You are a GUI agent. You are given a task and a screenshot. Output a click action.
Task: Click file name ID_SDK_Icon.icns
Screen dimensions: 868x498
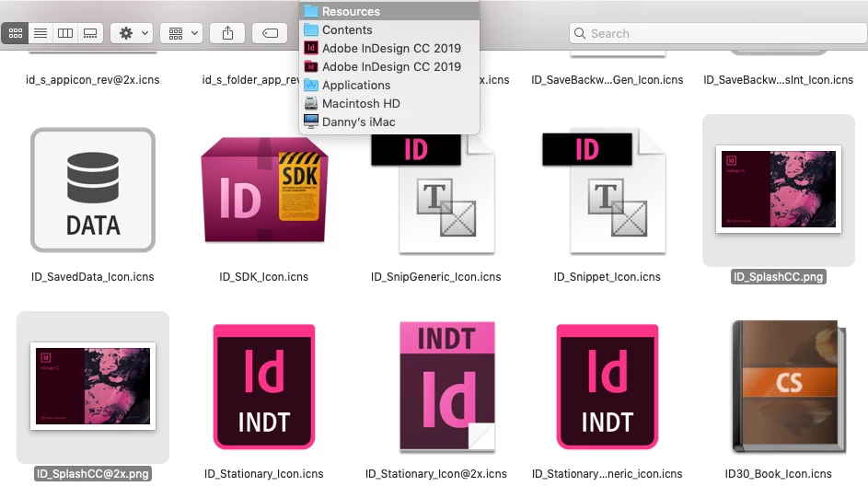[263, 277]
